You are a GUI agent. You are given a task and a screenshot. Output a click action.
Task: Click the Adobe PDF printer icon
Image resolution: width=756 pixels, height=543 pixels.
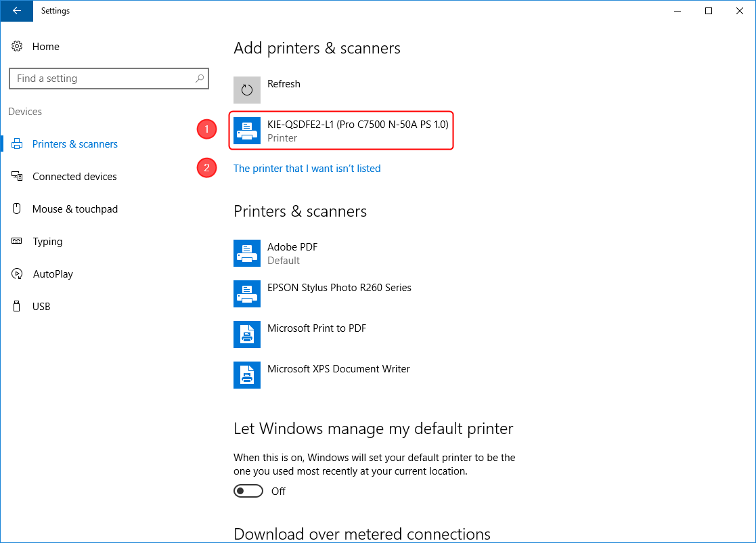pos(247,253)
